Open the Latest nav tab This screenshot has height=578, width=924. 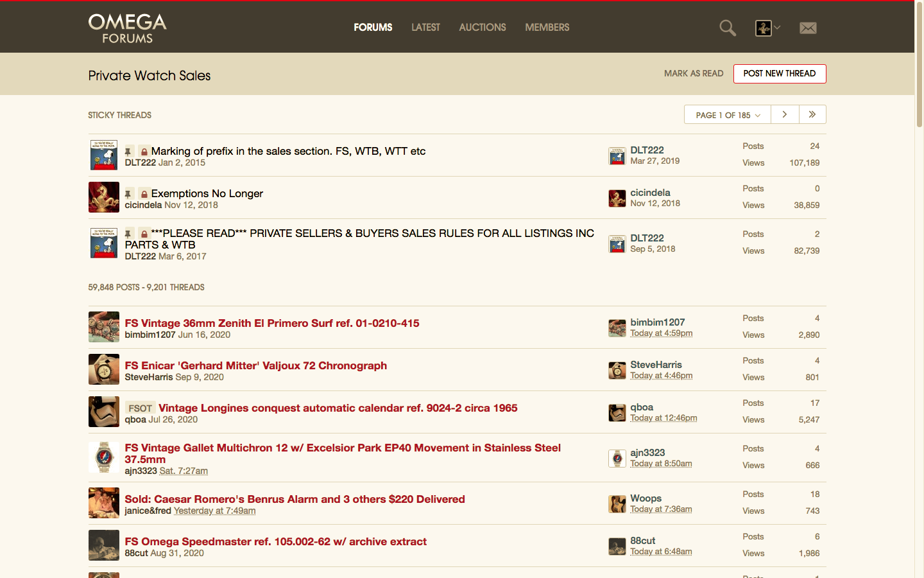(425, 27)
